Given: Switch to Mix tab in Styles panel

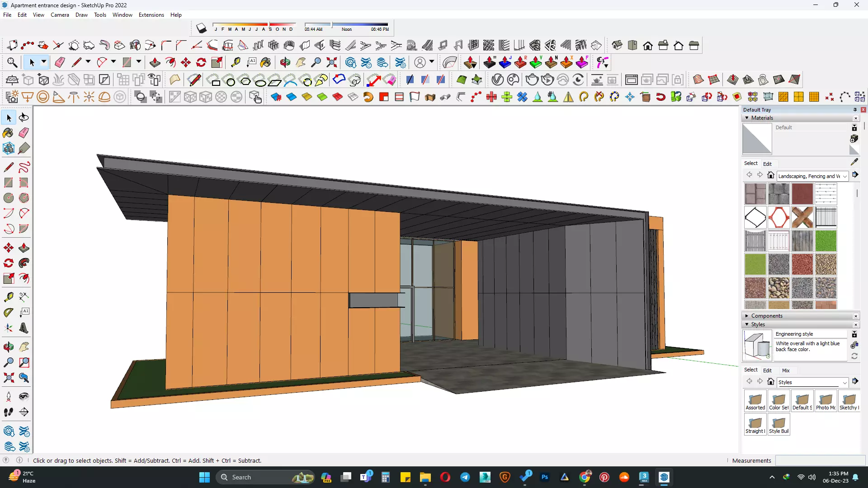Looking at the screenshot, I should [786, 371].
